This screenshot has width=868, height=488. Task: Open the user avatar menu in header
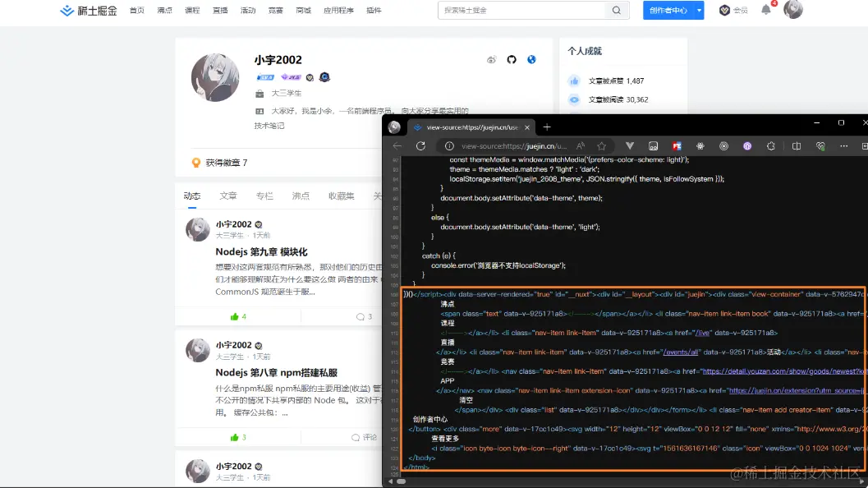click(792, 9)
